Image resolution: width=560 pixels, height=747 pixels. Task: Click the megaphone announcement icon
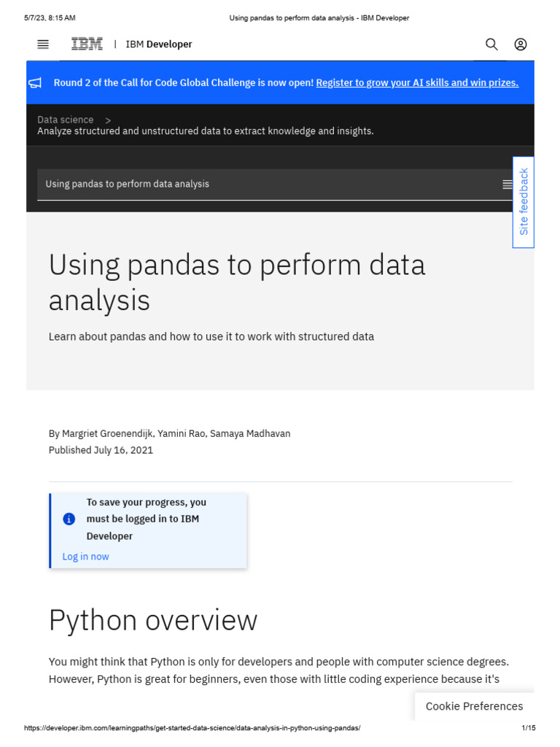coord(35,83)
